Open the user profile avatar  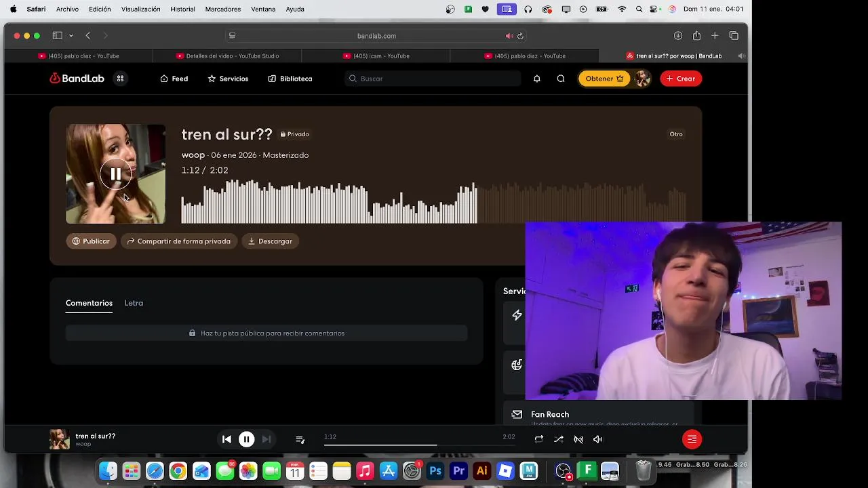(642, 79)
